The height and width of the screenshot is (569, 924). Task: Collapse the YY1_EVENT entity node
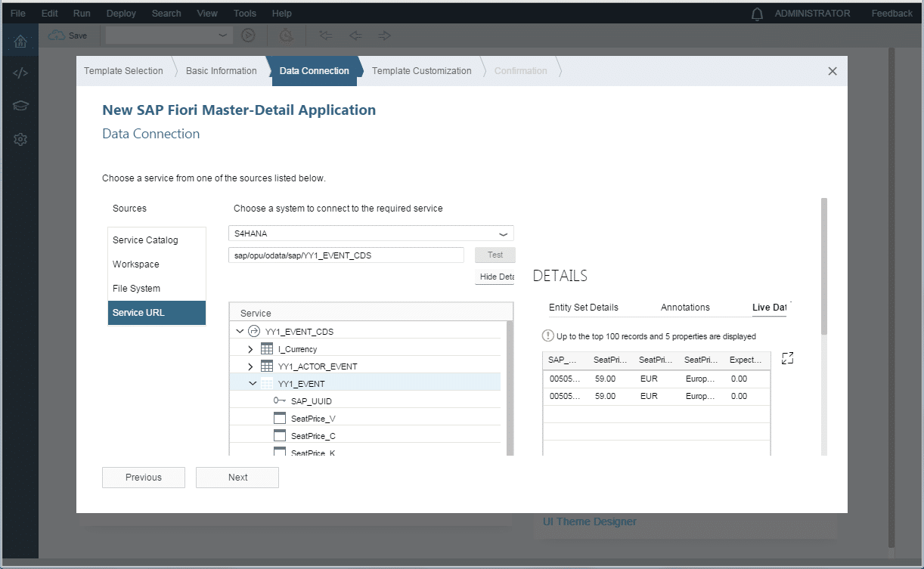coord(253,384)
